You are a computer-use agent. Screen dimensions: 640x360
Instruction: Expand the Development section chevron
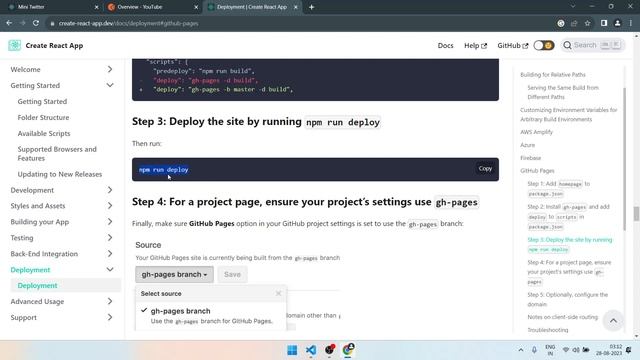(x=110, y=190)
